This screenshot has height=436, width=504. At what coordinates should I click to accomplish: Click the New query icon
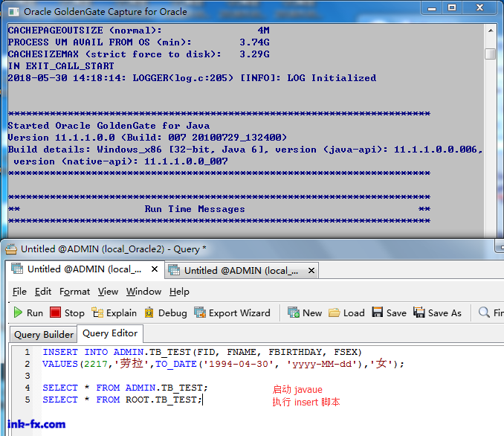294,312
